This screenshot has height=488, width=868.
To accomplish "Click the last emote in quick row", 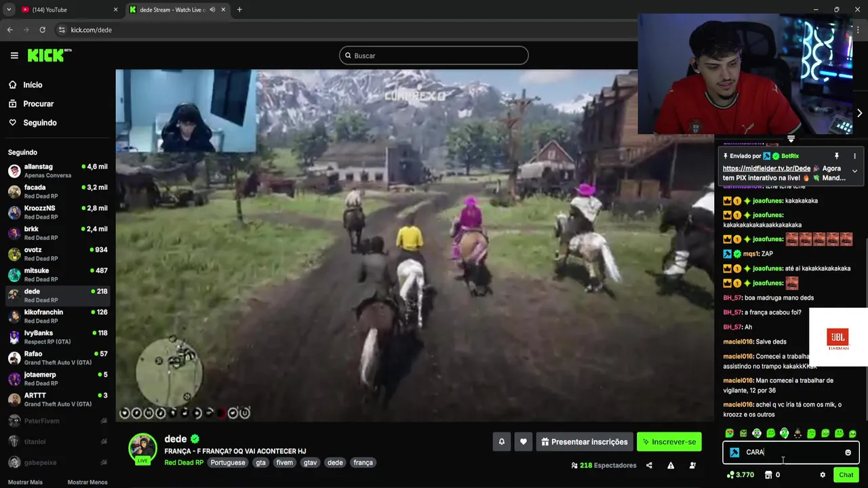I will [x=852, y=433].
